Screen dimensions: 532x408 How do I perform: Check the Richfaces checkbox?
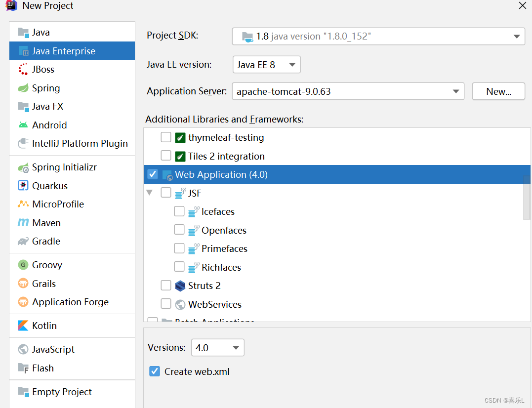click(179, 267)
